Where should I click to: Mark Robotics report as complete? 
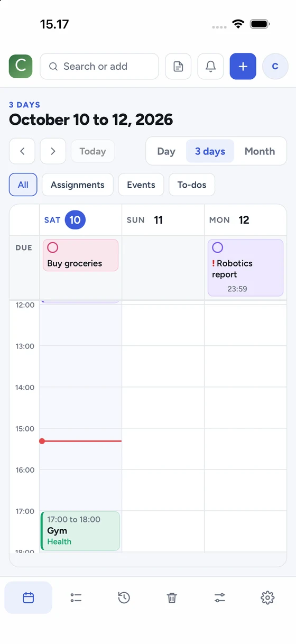(x=217, y=247)
